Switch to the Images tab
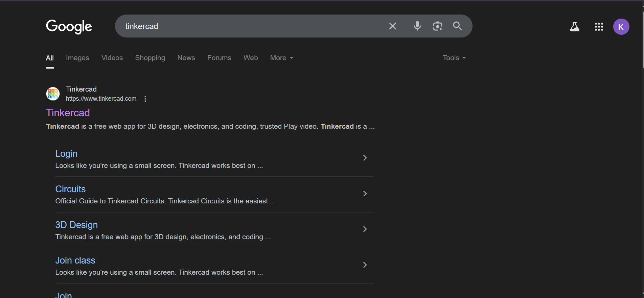The image size is (644, 298). 77,58
